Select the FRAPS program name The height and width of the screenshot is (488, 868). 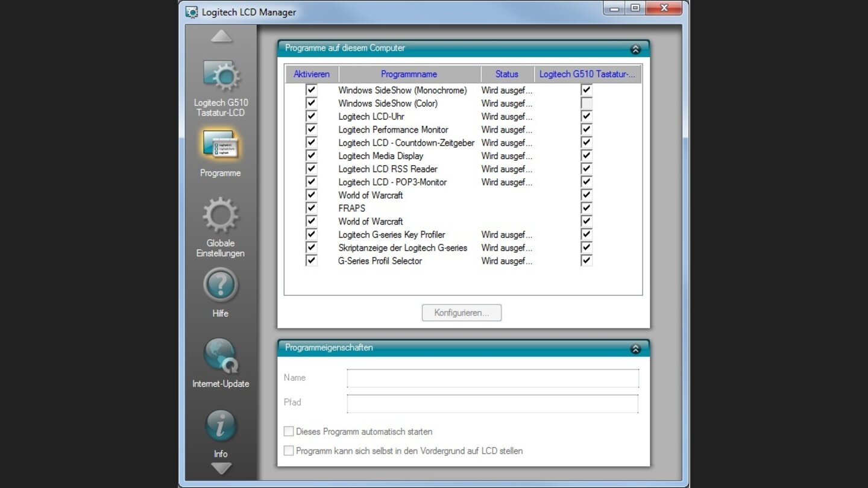[x=352, y=208]
